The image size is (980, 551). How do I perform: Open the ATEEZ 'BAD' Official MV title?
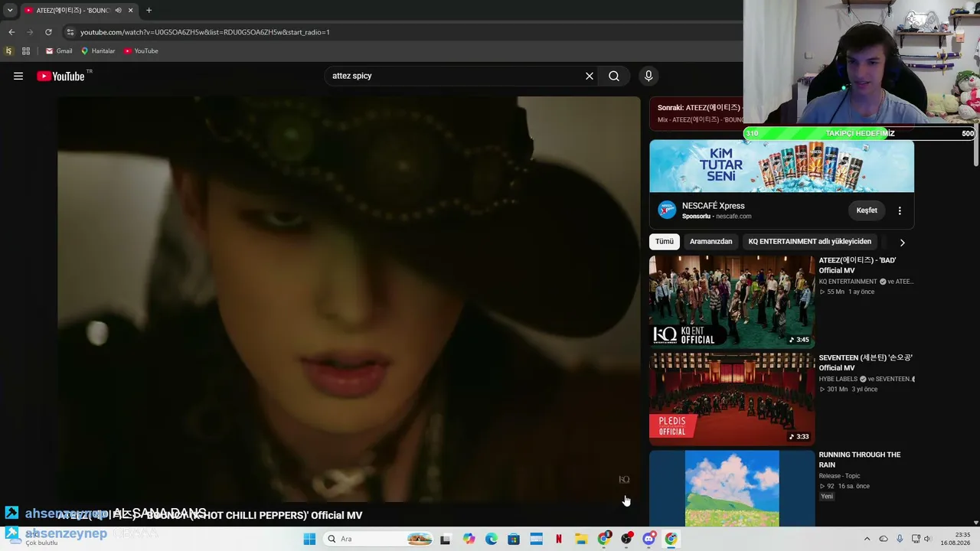tap(857, 266)
